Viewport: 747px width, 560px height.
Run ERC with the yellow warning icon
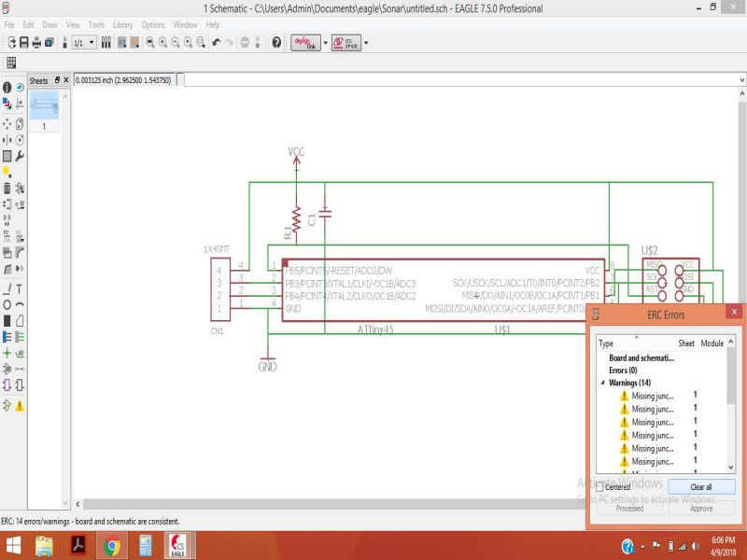point(20,406)
